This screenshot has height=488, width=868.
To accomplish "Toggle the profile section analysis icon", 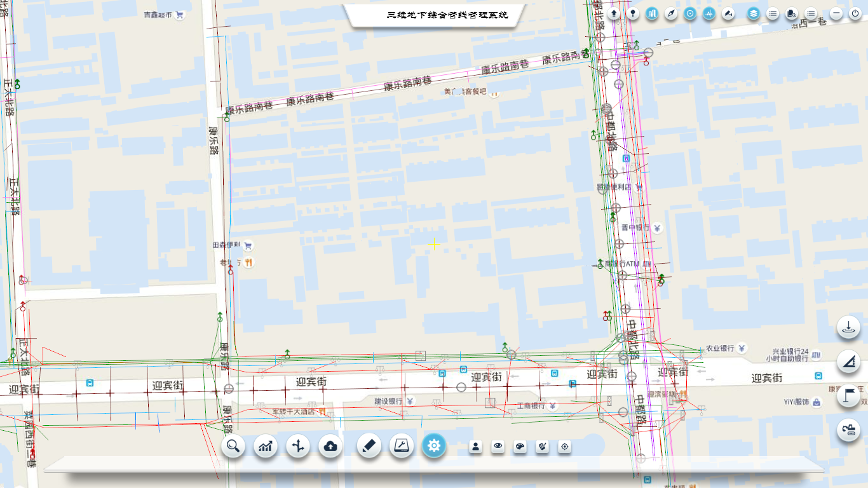I will click(709, 13).
